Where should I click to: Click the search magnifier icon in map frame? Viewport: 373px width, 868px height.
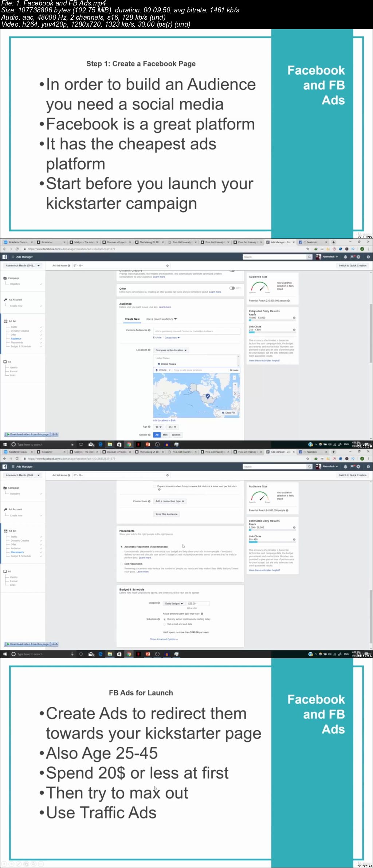click(x=309, y=257)
